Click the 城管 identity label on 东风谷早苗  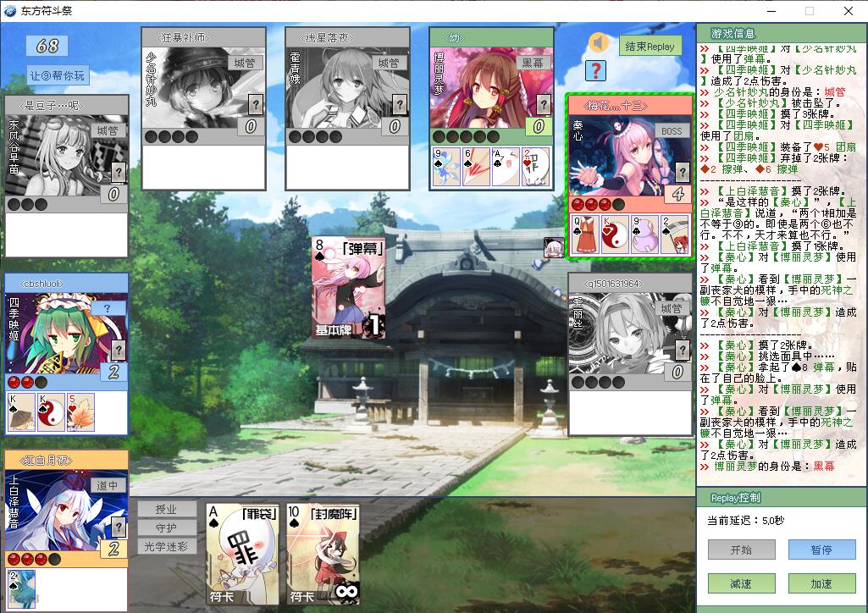pyautogui.click(x=108, y=130)
